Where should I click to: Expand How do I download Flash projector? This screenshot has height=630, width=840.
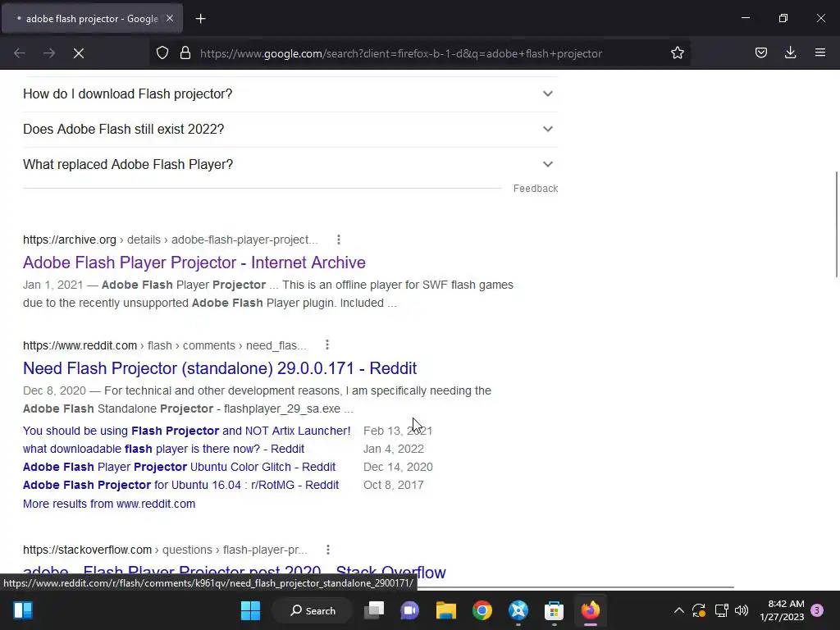coord(290,94)
